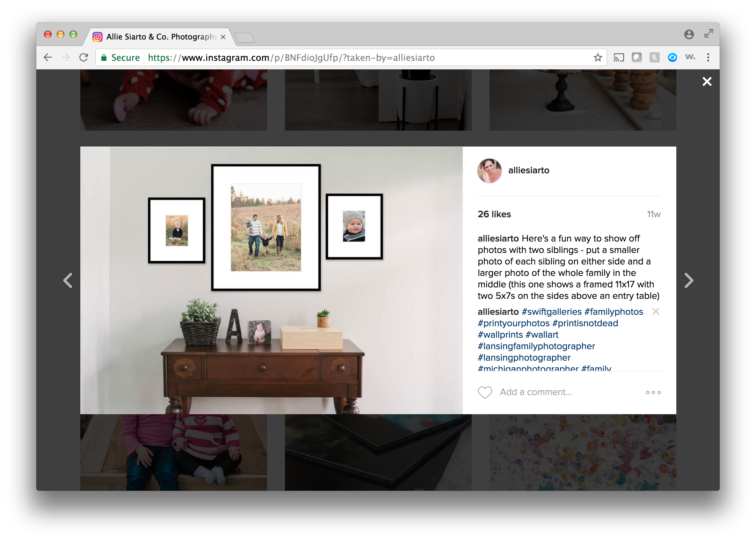This screenshot has width=756, height=541.
Task: Open the #familyphotos hashtag
Action: click(x=614, y=312)
